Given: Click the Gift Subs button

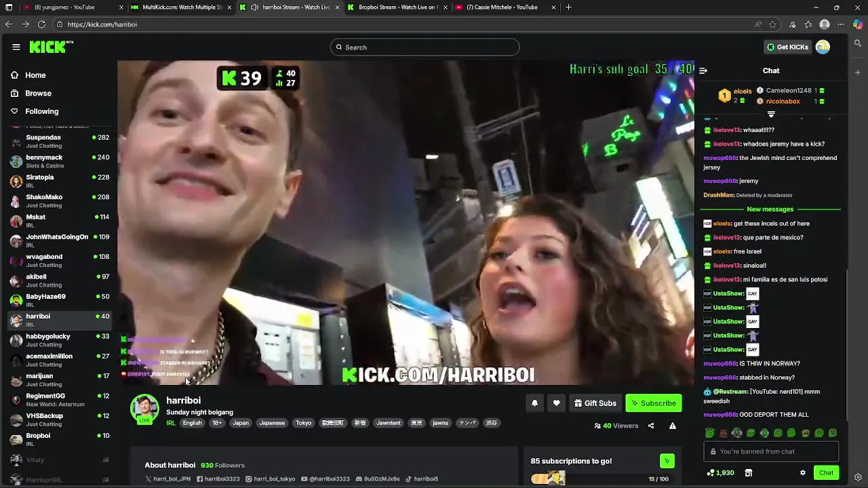Looking at the screenshot, I should click(595, 403).
